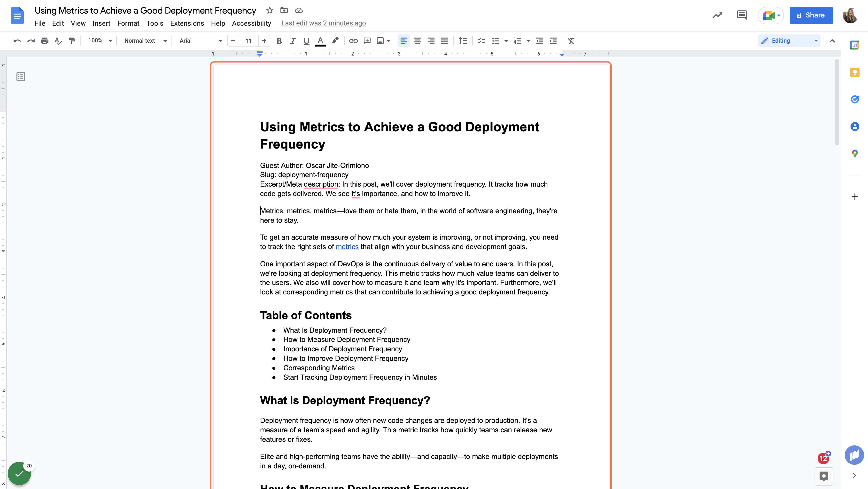Screen dimensions: 868x489
Task: Open the Format menu
Action: [x=128, y=23]
